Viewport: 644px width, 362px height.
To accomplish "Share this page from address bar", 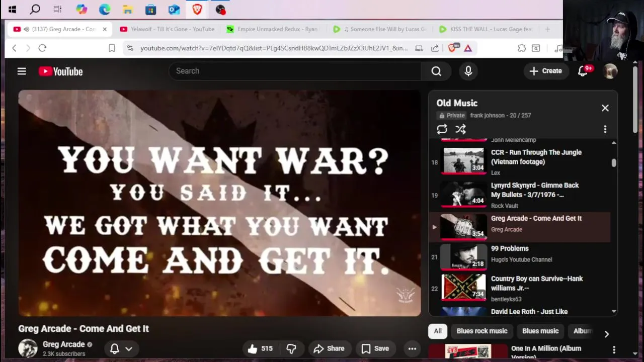I will point(435,48).
